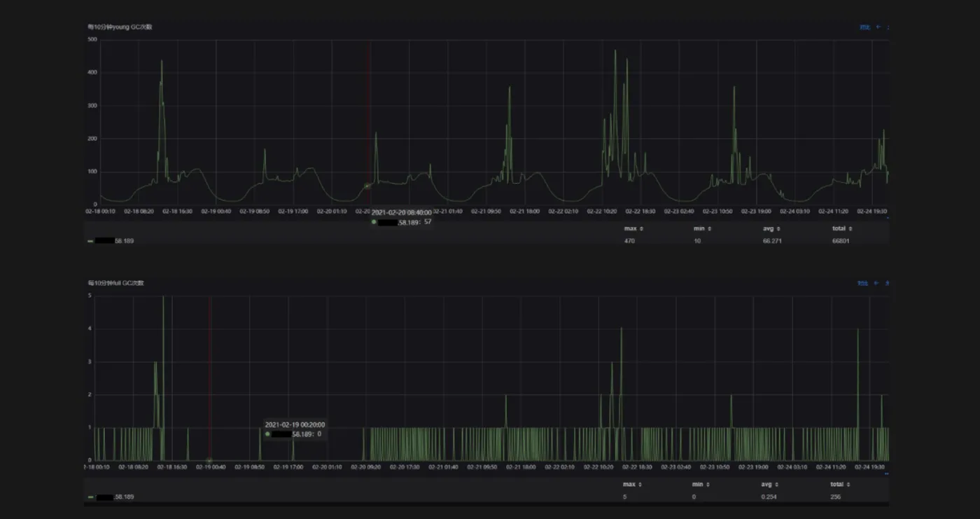This screenshot has width=980, height=519.
Task: Sort full GC legend by min
Action: coord(701,484)
